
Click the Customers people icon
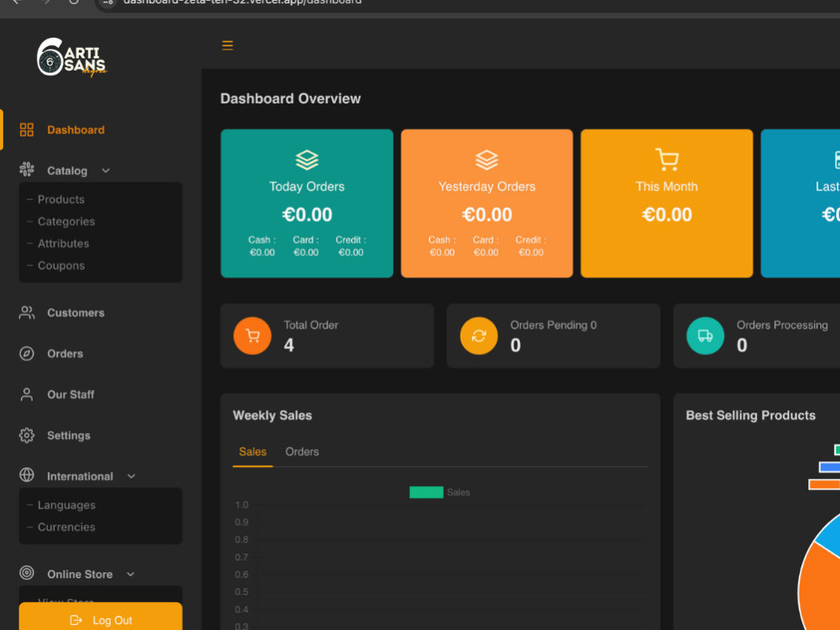coord(27,312)
